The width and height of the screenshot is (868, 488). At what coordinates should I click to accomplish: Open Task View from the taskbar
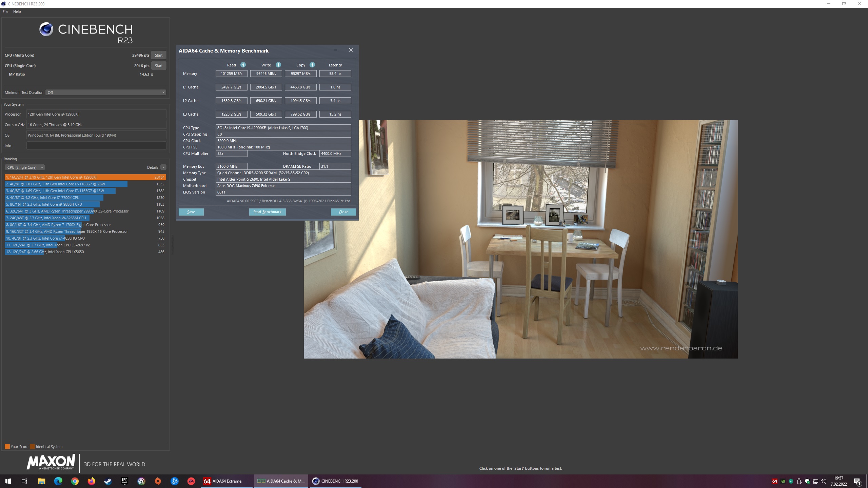(24, 481)
